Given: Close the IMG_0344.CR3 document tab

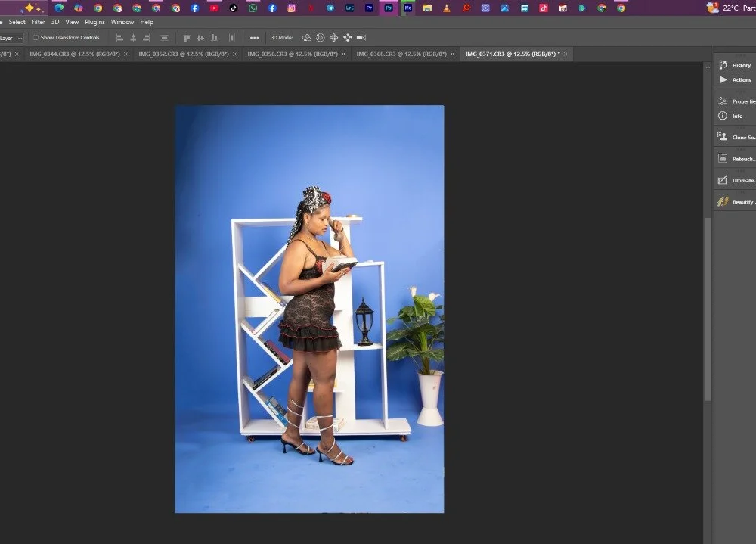Looking at the screenshot, I should 125,54.
